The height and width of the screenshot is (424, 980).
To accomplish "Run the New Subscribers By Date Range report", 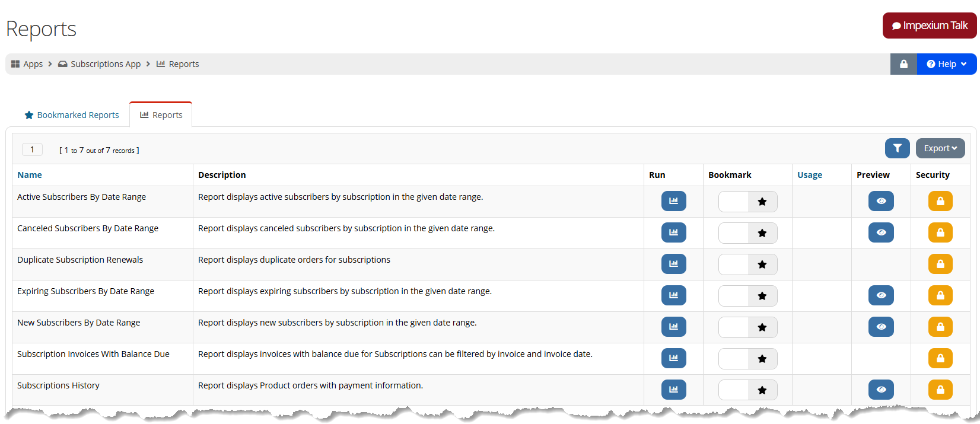I will (673, 327).
